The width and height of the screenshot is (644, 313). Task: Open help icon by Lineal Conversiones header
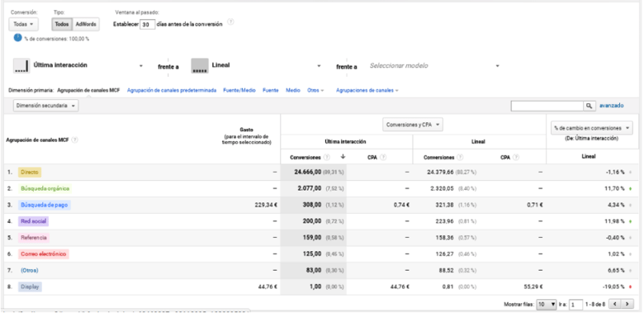click(x=460, y=157)
